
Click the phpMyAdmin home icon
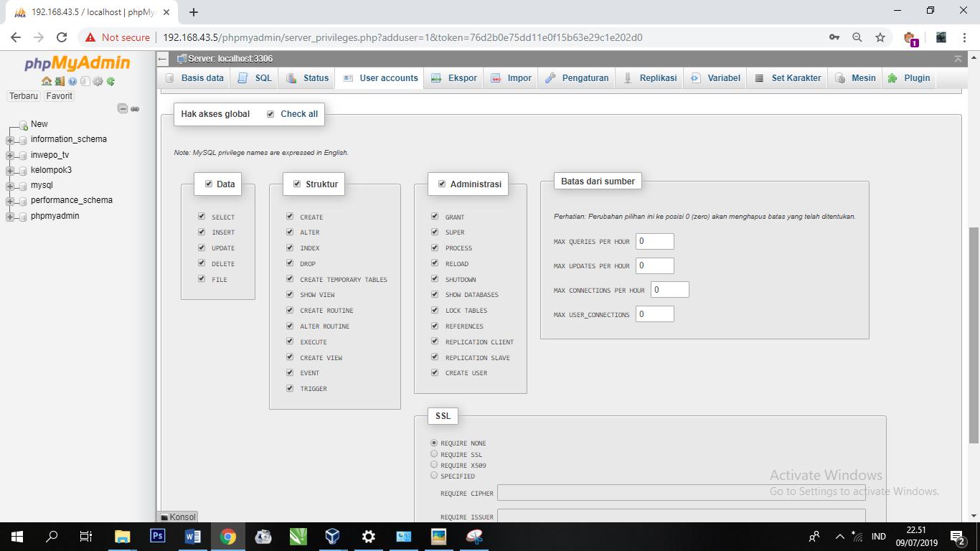pos(47,81)
